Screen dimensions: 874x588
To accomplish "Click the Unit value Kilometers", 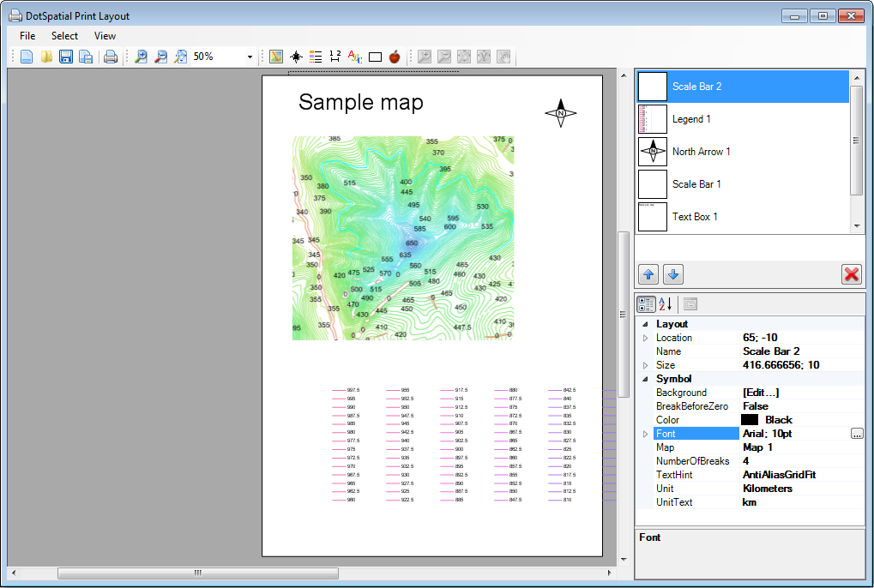I will [802, 489].
